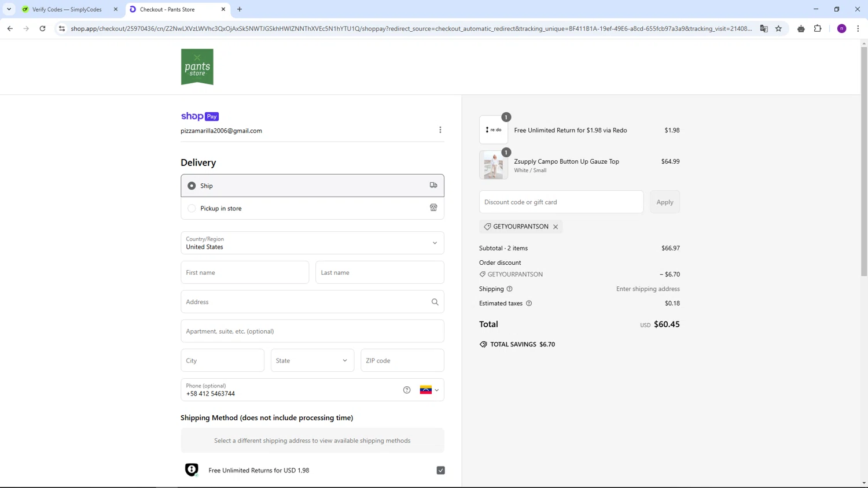Click Free Unlimited Return via Redo text
The image size is (868, 488).
coord(571,130)
